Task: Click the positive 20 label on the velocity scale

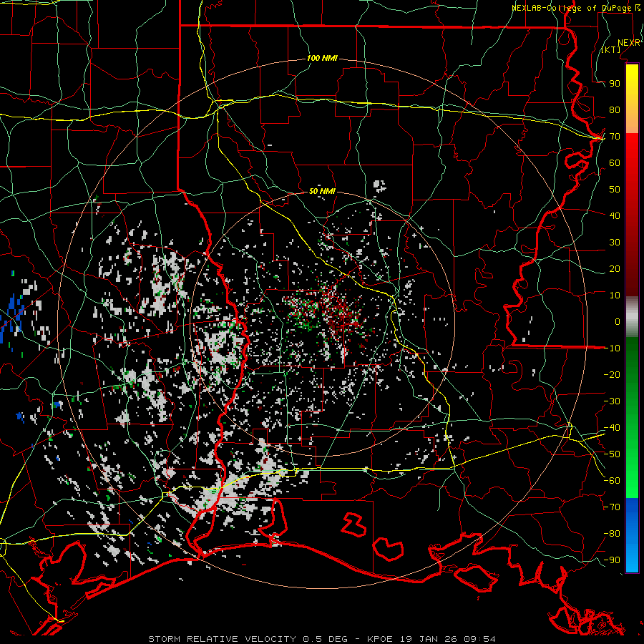Action: click(615, 268)
